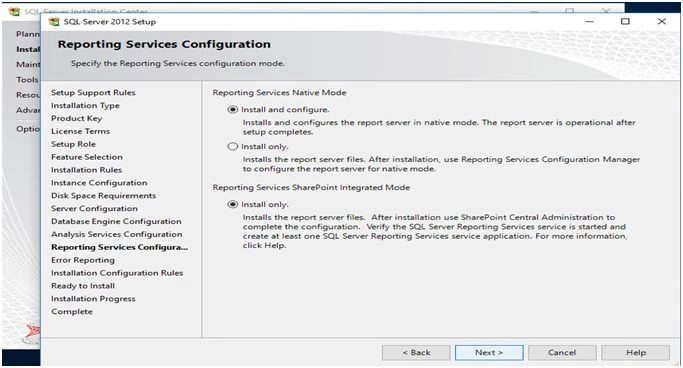Viewport: 683px width, 368px height.
Task: Click the SQL Server 2012 Setup title icon
Action: pyautogui.click(x=54, y=22)
